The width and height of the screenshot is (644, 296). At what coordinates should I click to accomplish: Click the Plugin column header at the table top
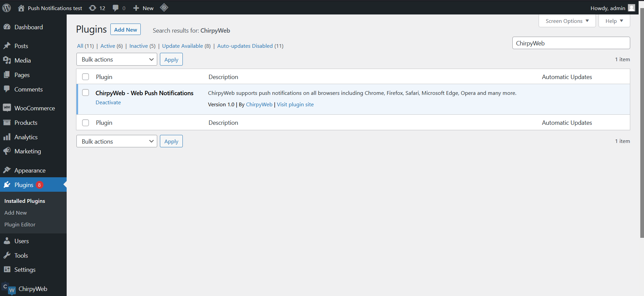tap(104, 77)
